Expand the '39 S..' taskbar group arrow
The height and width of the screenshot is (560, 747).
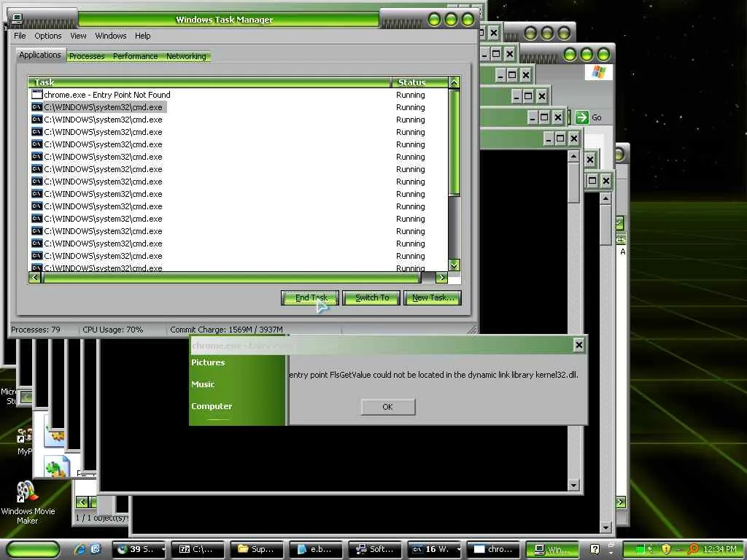click(x=163, y=550)
